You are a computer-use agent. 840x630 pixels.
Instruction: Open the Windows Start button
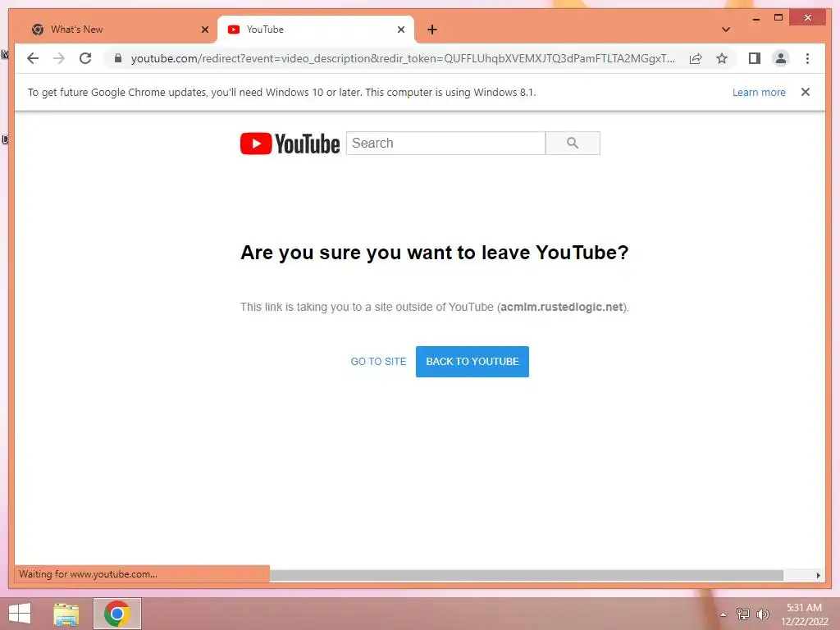pos(20,614)
